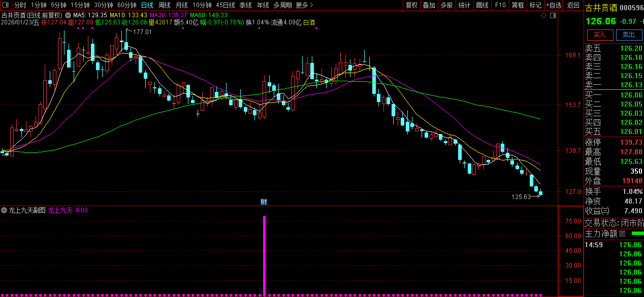Click the 卖一 price 126.13

click(x=631, y=85)
